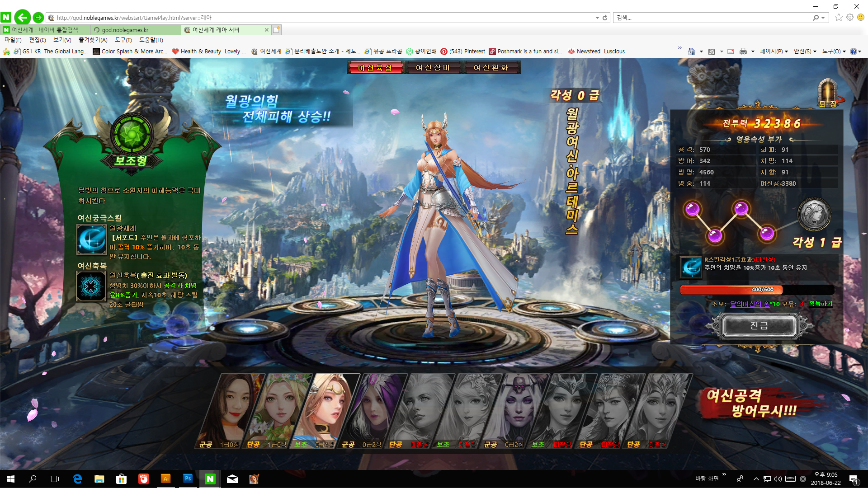The width and height of the screenshot is (868, 488).
Task: Open the 즐겨찾기(A) menu
Action: coord(93,40)
